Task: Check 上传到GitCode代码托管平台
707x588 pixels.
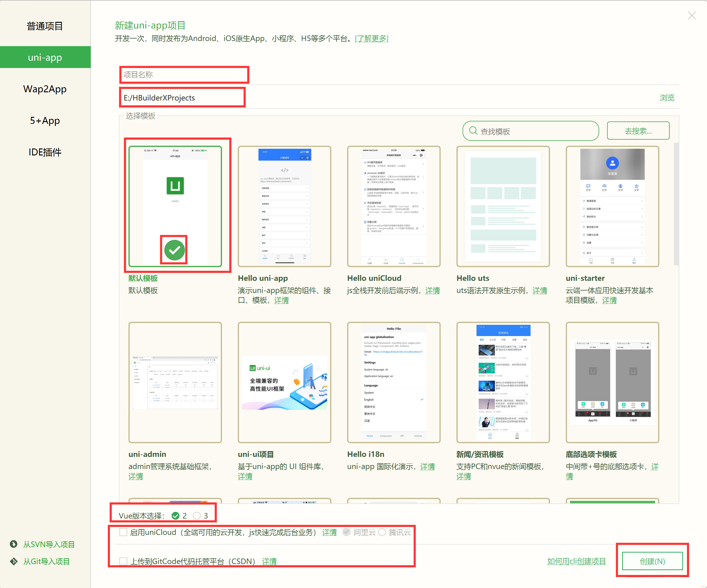Action: pos(123,561)
